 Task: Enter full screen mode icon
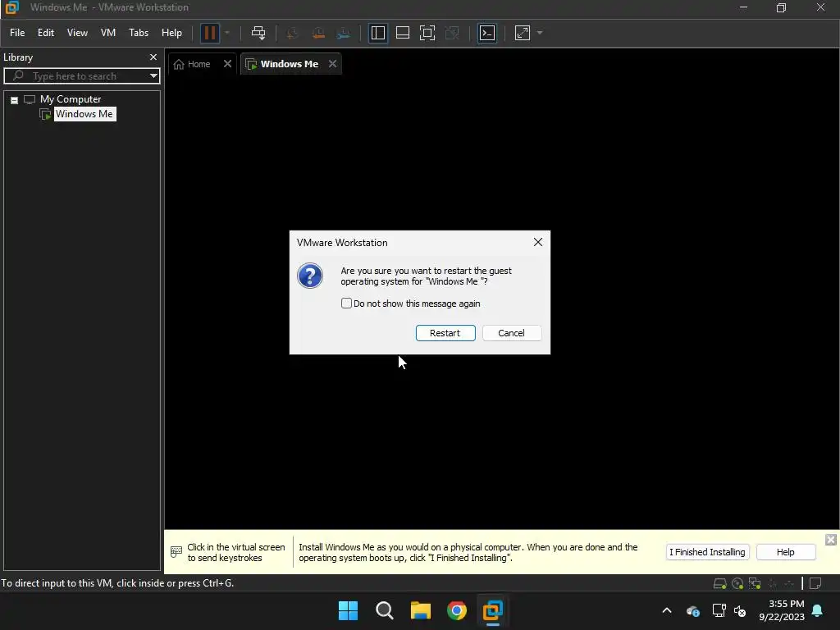(427, 33)
